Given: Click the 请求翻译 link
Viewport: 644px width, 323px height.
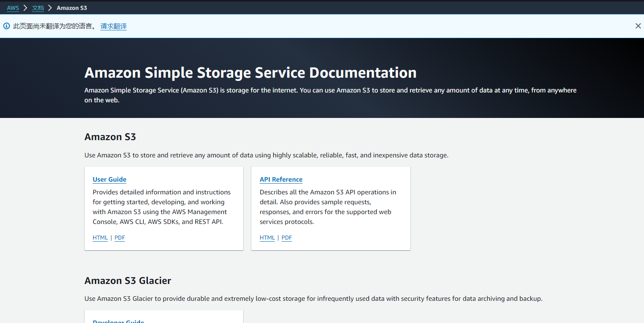Looking at the screenshot, I should click(113, 26).
